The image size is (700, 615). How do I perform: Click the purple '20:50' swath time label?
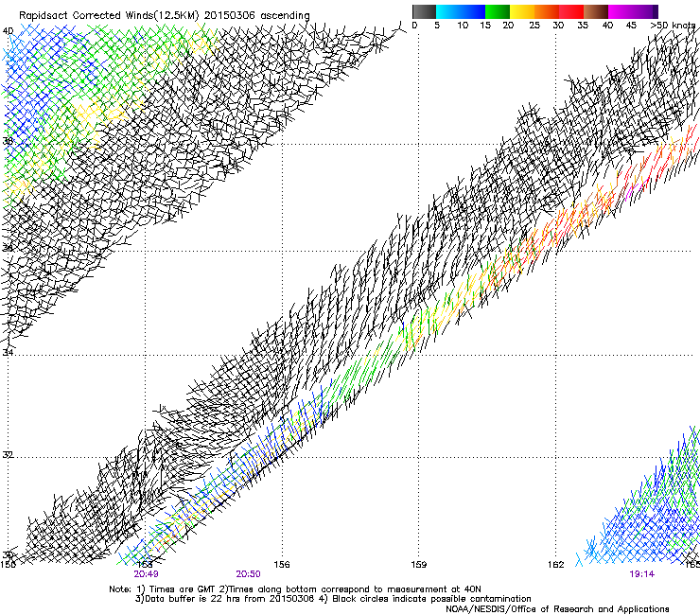pos(248,574)
